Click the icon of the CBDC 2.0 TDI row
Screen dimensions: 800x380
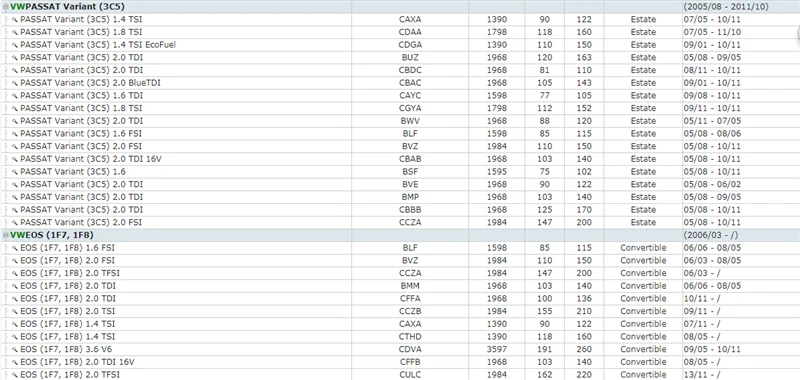click(x=15, y=70)
